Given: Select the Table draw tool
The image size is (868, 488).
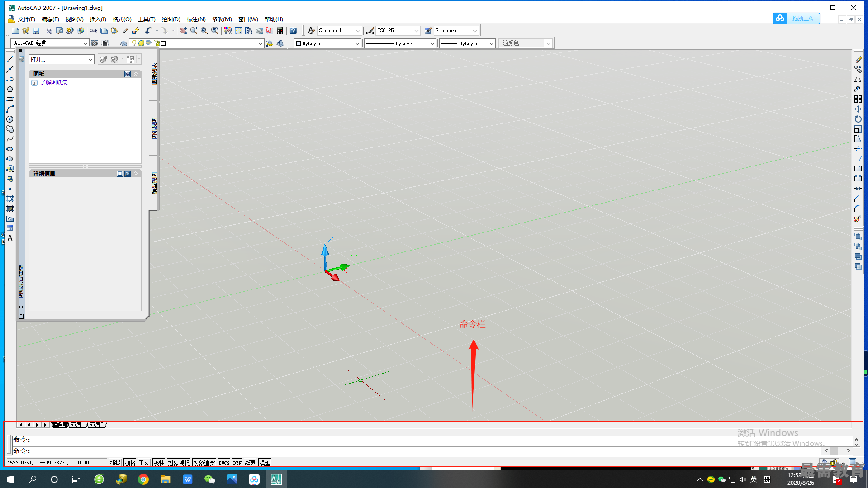Looking at the screenshot, I should coord(10,228).
